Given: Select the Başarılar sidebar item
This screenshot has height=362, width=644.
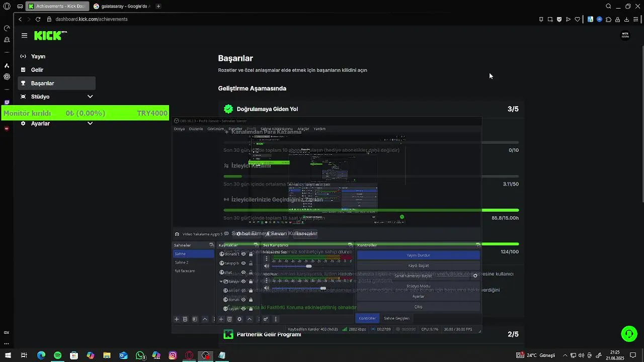Looking at the screenshot, I should point(56,83).
